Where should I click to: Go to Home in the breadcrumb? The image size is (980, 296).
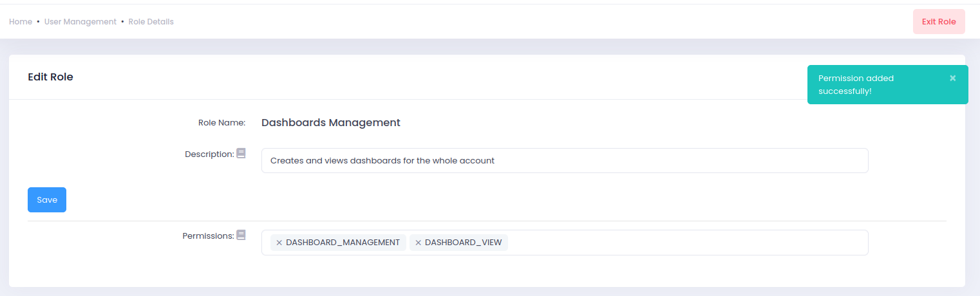[x=21, y=22]
